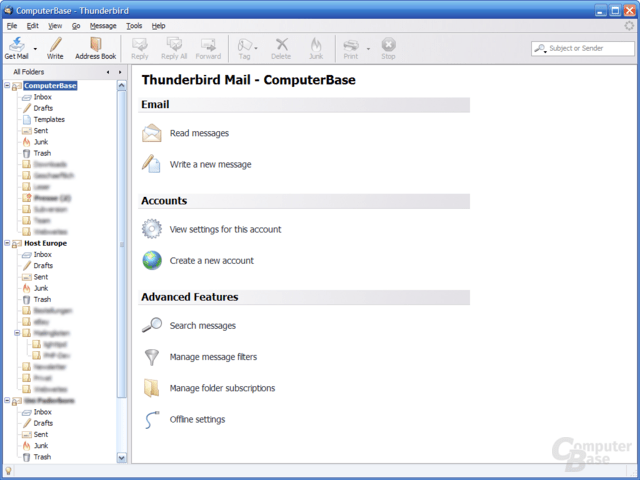Viewport: 640px width, 480px height.
Task: Open ComputerBase Trash folder
Action: [42, 153]
